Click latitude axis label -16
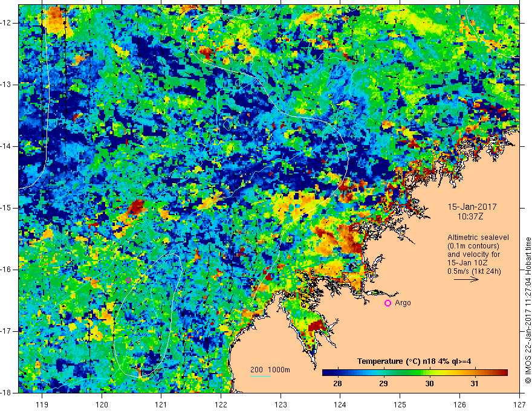Image resolution: width=532 pixels, height=411 pixels. click(7, 270)
